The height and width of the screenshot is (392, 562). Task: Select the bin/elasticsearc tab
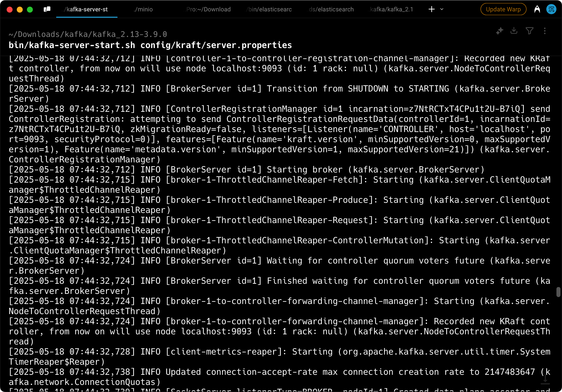[x=269, y=9]
